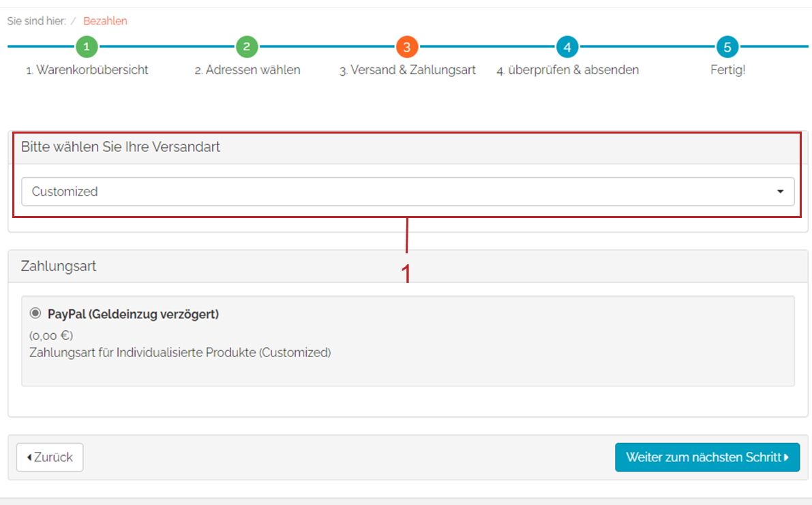Click the 'Bezahlen' breadcrumb link

tap(105, 21)
